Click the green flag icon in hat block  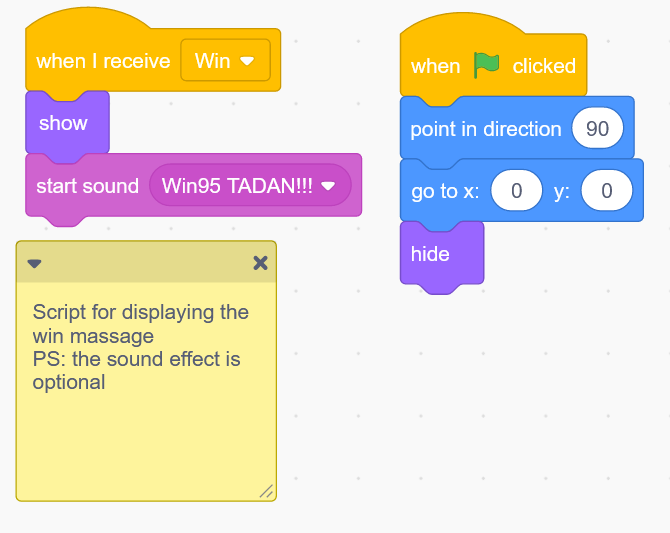tap(486, 65)
